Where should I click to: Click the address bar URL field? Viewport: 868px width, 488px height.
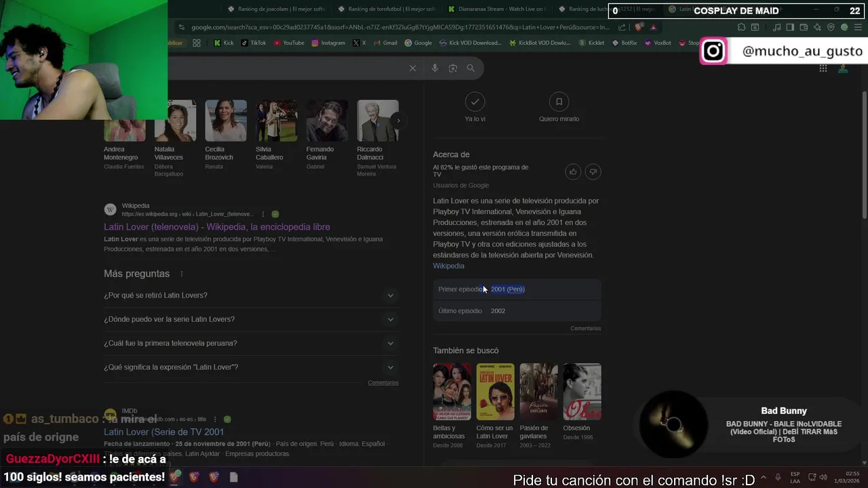[x=400, y=27]
